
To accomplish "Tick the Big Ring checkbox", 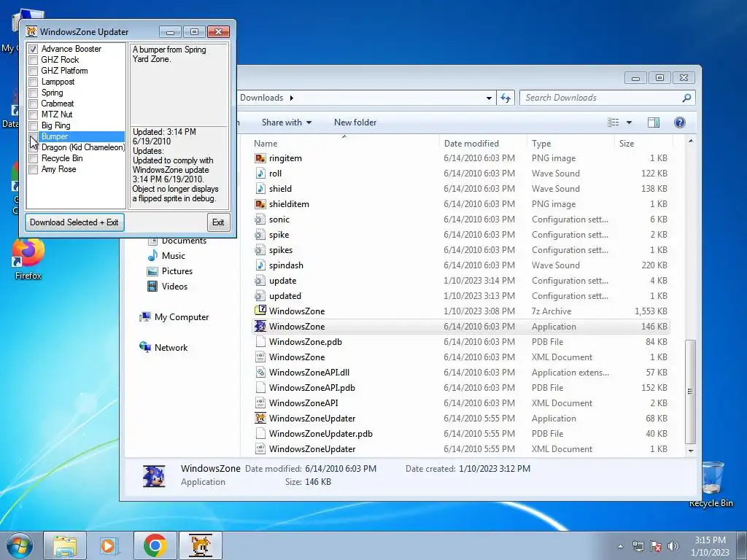I will click(33, 125).
